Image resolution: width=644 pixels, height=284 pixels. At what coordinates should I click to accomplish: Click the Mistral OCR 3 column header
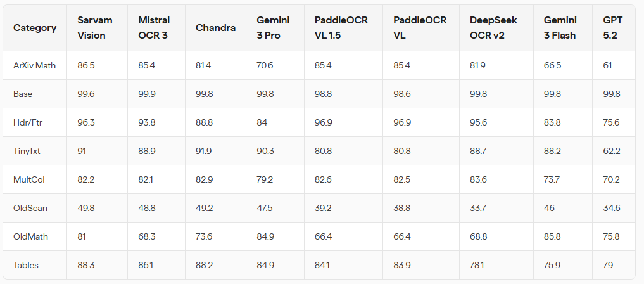(x=153, y=28)
